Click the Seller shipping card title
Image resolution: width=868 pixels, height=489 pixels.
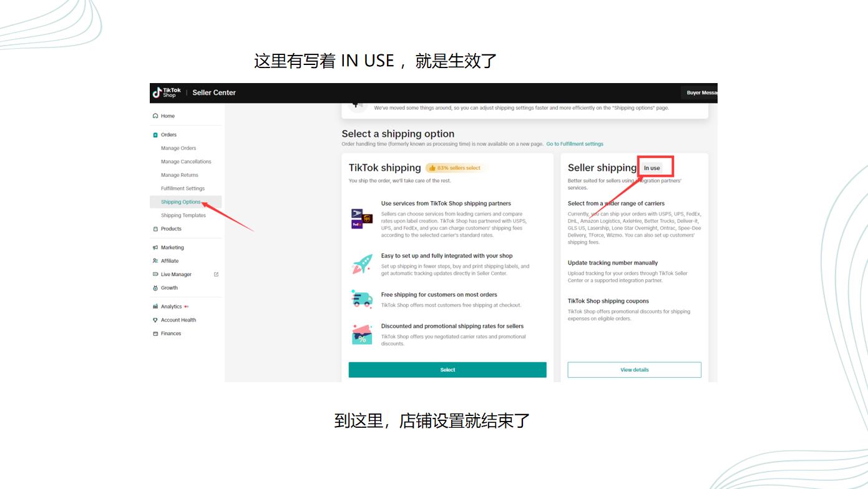[602, 168]
